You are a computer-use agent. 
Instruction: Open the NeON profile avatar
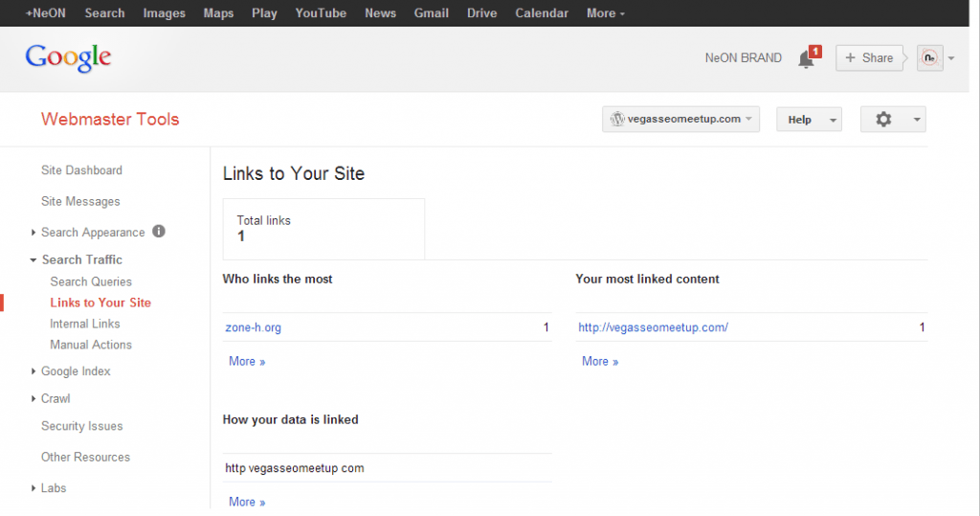coord(929,58)
